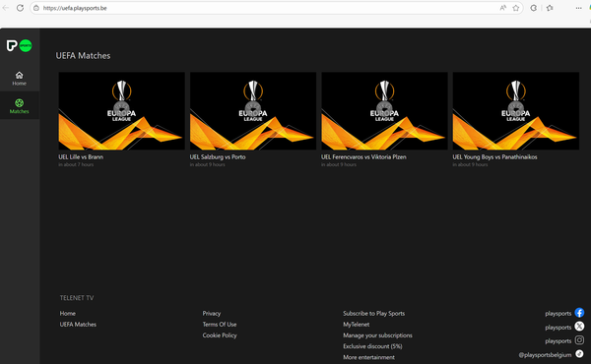
Task: Open UEL Ferencvaros vs Viktoria Plzen thumbnail
Action: pos(384,111)
